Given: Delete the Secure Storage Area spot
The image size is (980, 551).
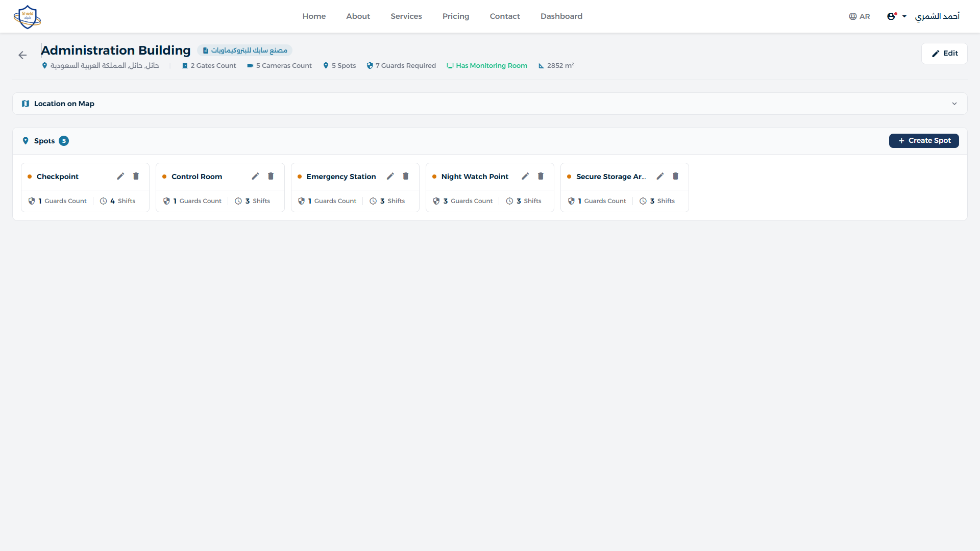Looking at the screenshot, I should (x=675, y=176).
